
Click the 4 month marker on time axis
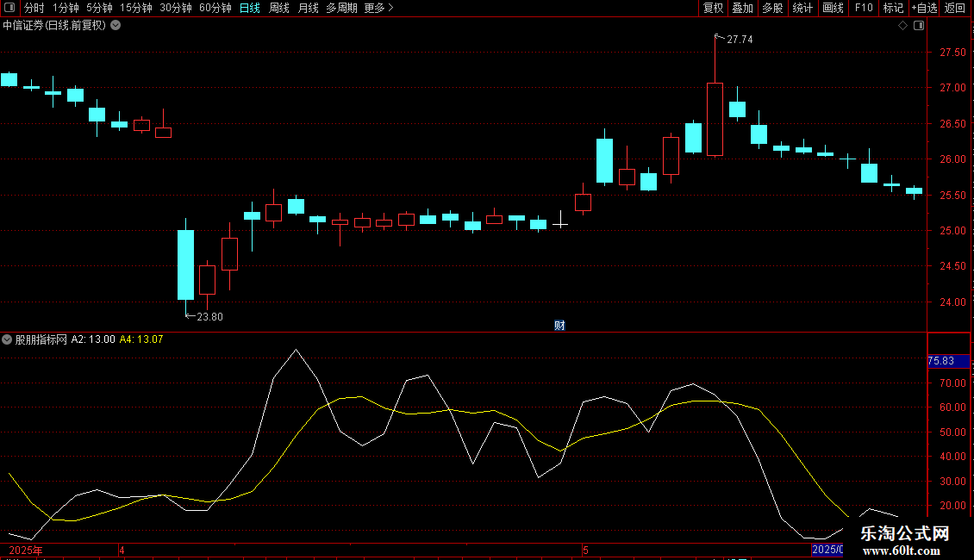click(x=122, y=550)
